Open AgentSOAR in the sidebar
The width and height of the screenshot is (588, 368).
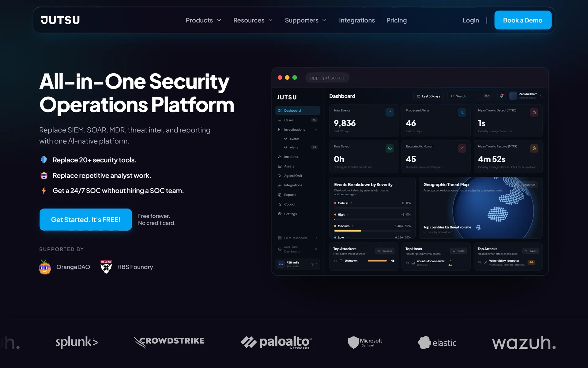click(x=298, y=176)
